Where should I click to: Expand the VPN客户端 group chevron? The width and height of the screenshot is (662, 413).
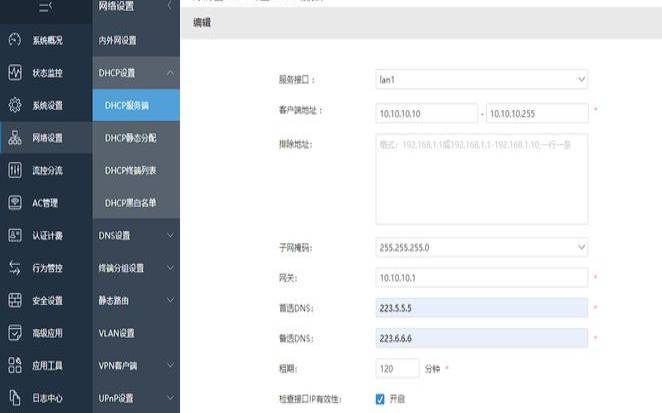[170, 365]
